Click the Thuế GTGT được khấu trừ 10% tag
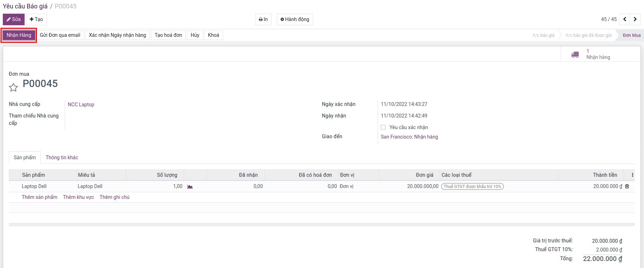644x268 pixels. pos(472,187)
